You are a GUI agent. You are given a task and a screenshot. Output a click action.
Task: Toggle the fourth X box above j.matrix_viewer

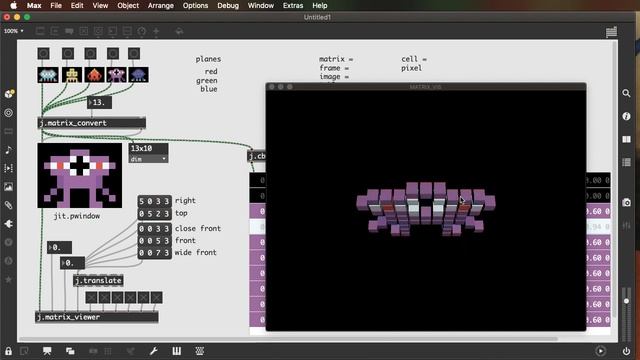coord(130,298)
